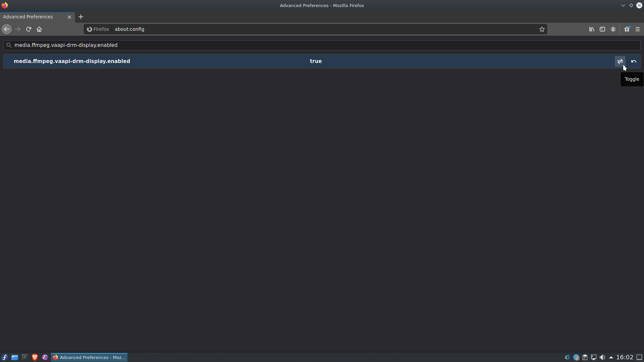
Task: Go to the Firefox home page
Action: click(39, 29)
